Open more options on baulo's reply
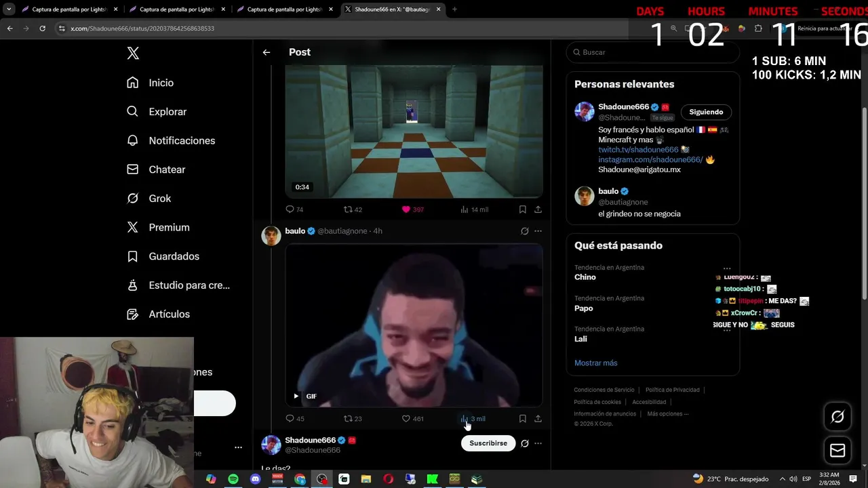This screenshot has width=868, height=488. [538, 231]
